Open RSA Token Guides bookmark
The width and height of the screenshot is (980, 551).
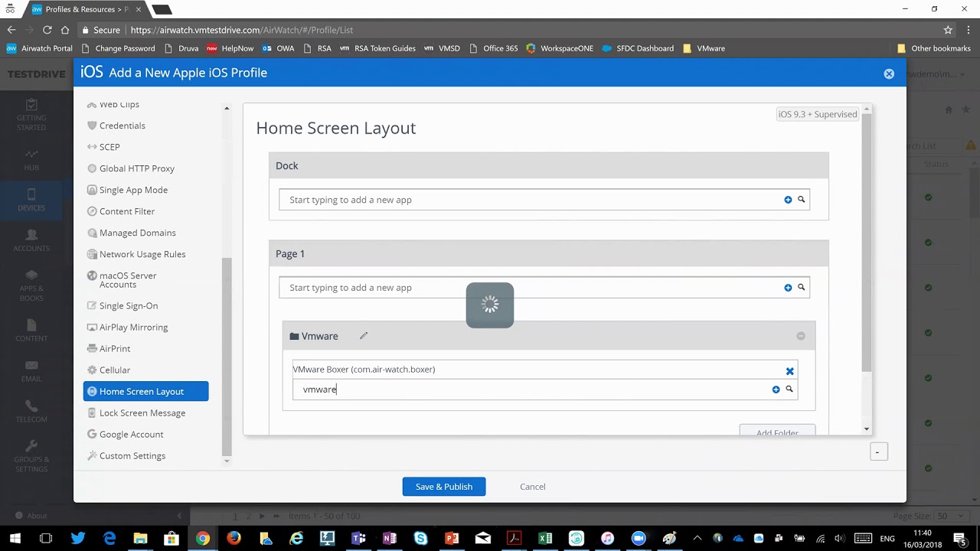pyautogui.click(x=377, y=48)
